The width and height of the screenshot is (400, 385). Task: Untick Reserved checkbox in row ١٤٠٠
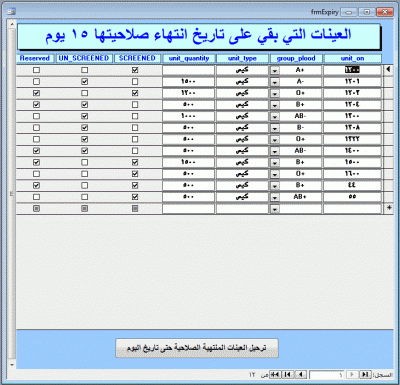click(x=37, y=151)
